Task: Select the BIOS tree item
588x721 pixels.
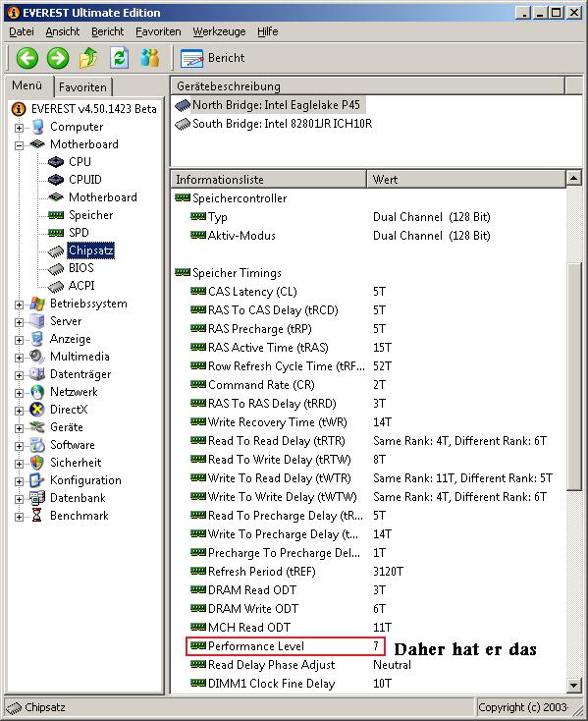Action: coord(80,268)
